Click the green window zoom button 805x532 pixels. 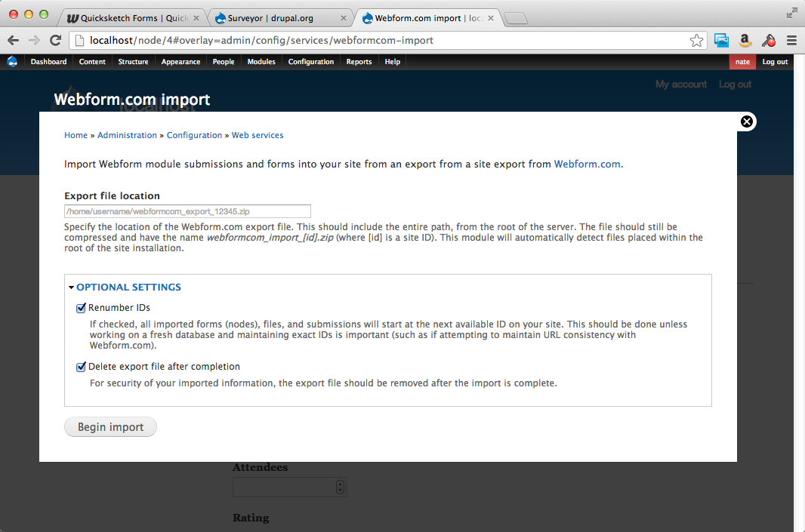point(44,14)
